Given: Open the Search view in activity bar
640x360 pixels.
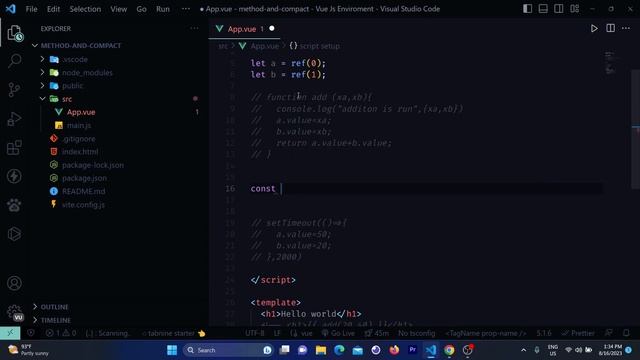Looking at the screenshot, I should coord(15,61).
